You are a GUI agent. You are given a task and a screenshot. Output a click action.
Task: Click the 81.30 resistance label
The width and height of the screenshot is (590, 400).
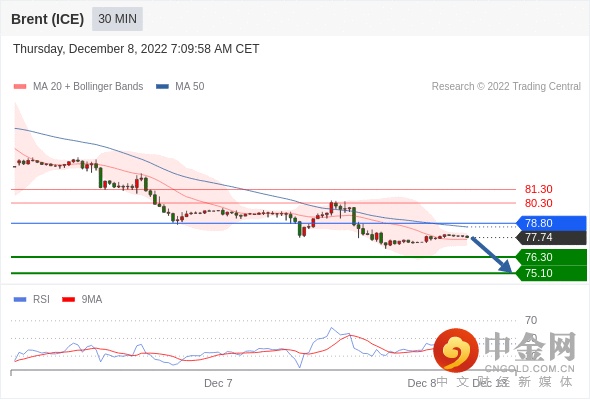click(538, 189)
